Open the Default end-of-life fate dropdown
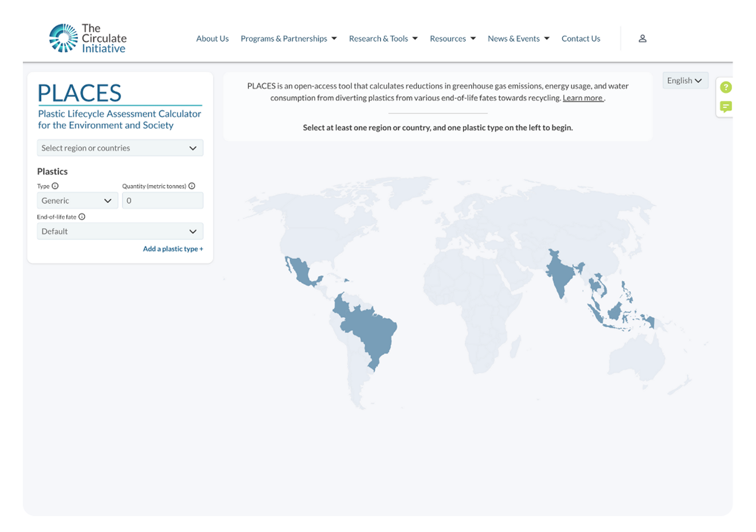Viewport: 756px width, 532px height. [120, 232]
